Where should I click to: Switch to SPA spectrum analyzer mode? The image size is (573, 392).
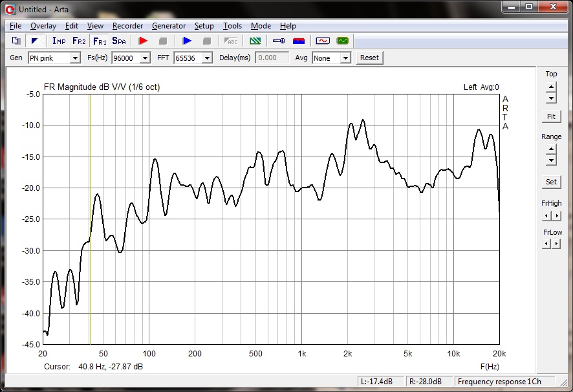119,41
